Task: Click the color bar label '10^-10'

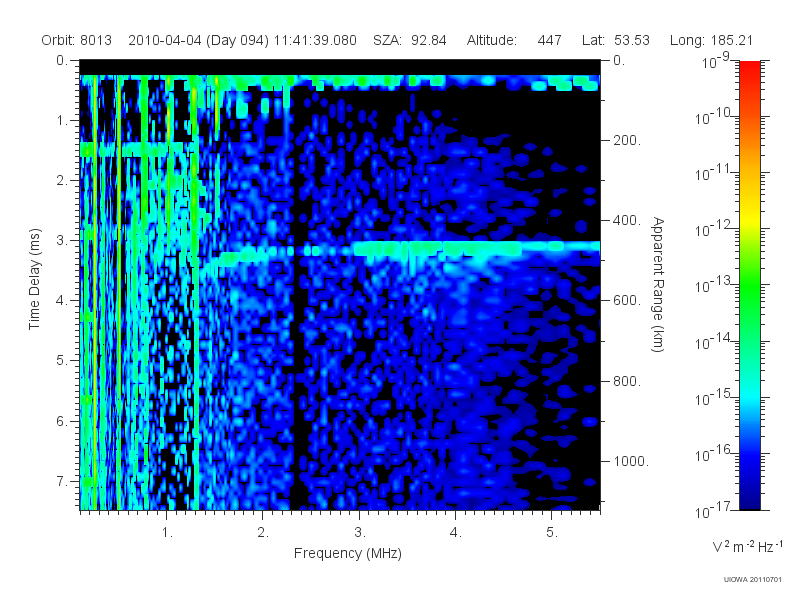Action: point(715,117)
